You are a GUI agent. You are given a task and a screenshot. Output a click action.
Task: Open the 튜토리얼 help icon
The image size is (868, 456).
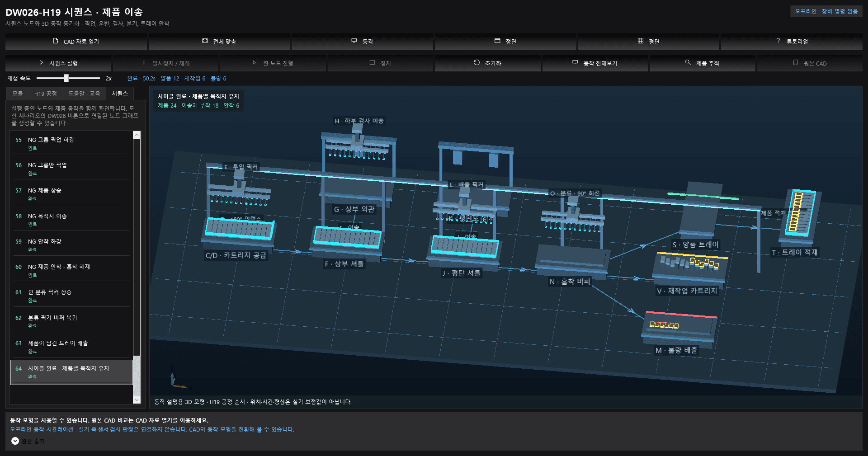click(x=778, y=41)
